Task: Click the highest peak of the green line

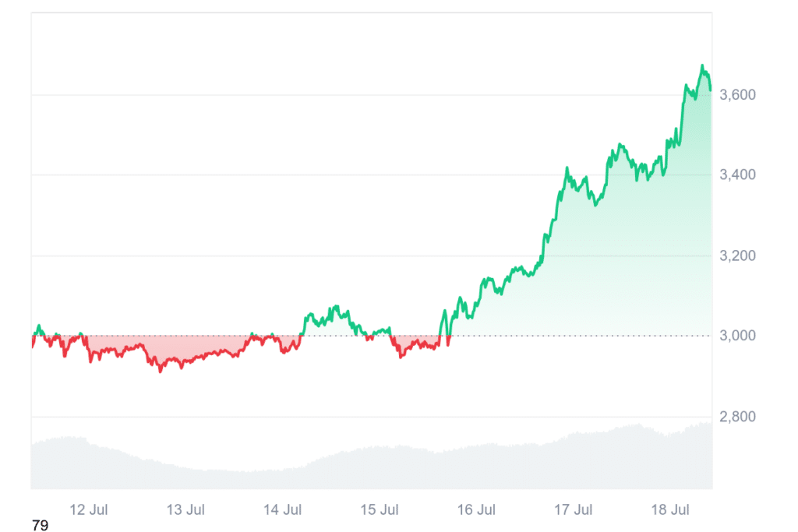Action: coord(702,66)
